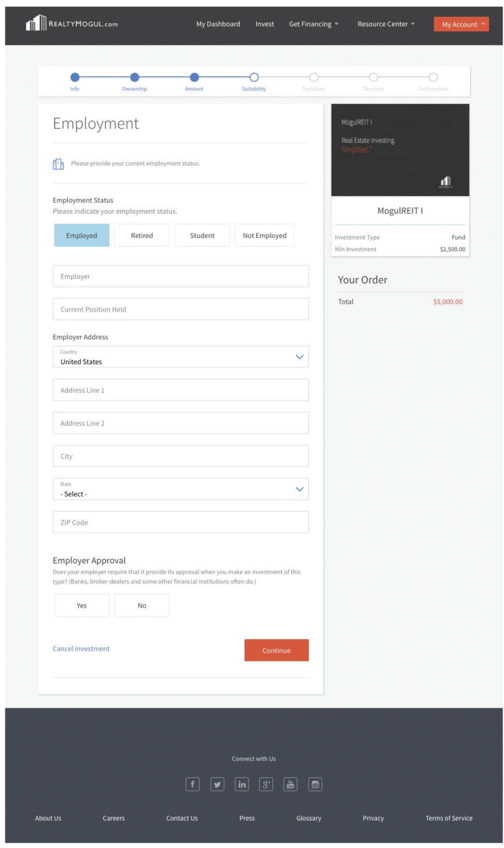Open the LinkedIn social icon
The height and width of the screenshot is (848, 504).
tap(241, 784)
